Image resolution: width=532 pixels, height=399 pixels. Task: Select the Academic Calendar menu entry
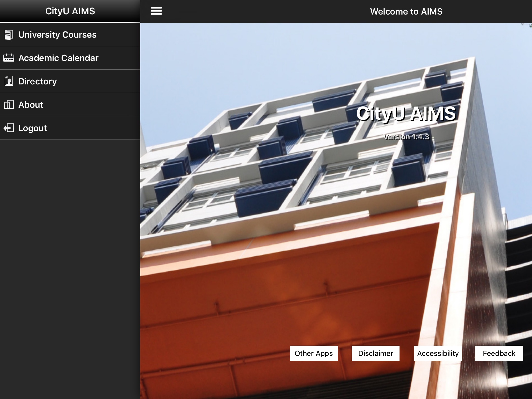click(x=58, y=58)
